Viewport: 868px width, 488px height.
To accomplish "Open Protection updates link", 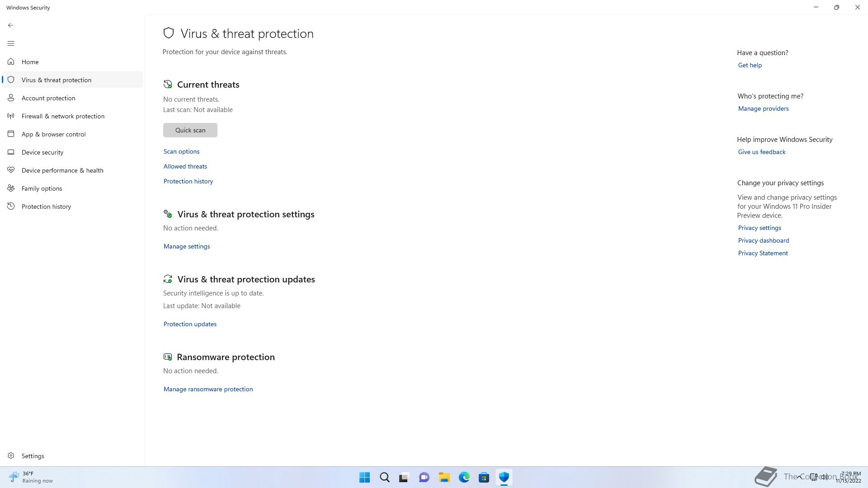I will (x=190, y=324).
